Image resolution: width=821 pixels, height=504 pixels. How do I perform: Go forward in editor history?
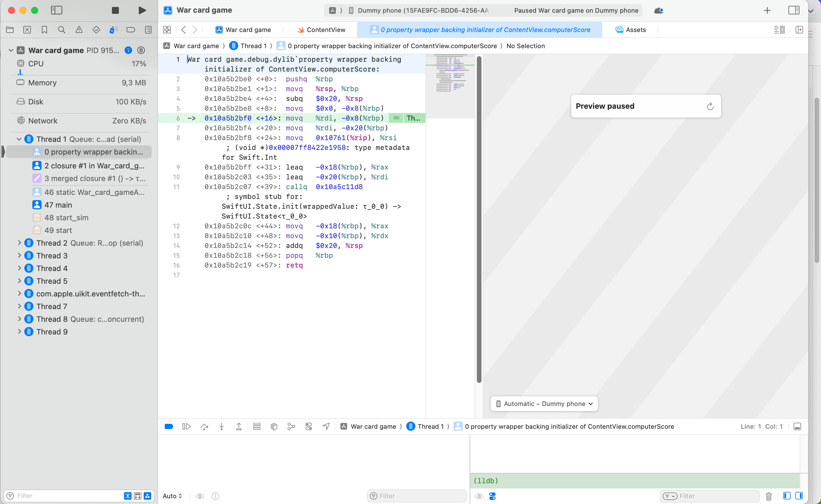click(195, 30)
